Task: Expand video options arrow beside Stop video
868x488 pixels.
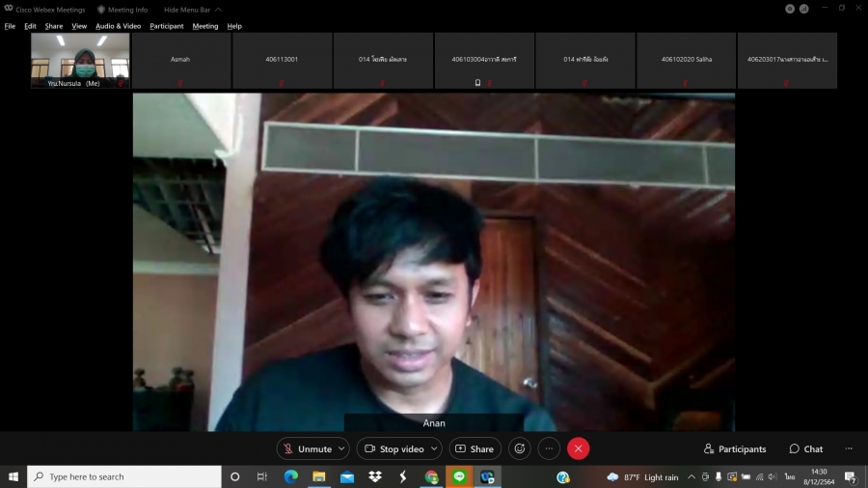Action: tap(435, 448)
